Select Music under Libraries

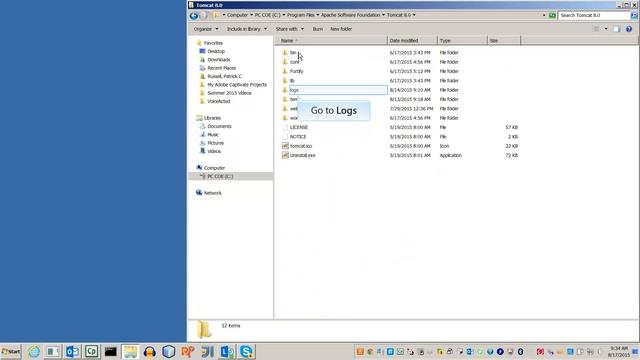coord(213,135)
